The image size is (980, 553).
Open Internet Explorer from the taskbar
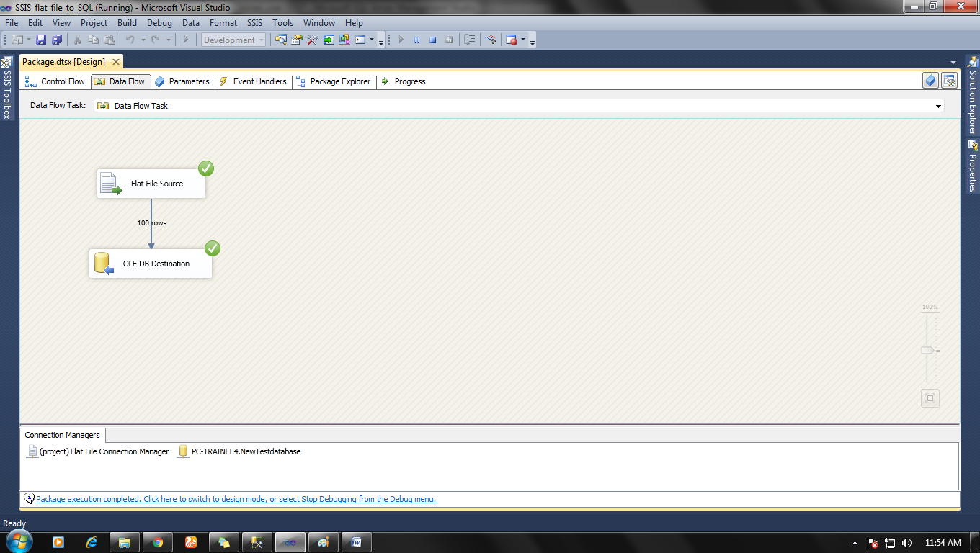92,542
